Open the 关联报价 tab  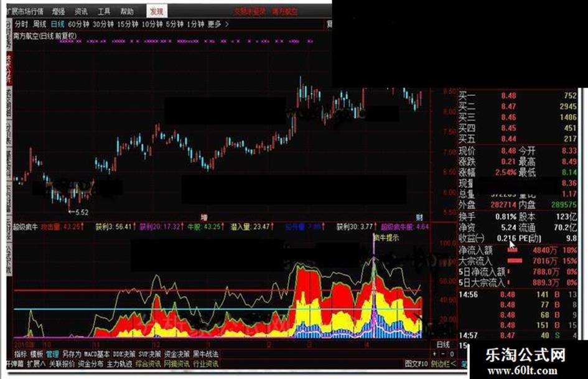coord(62,363)
